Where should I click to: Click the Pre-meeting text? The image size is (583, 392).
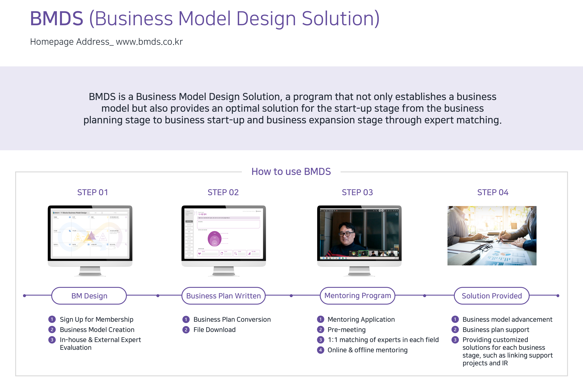pyautogui.click(x=347, y=330)
